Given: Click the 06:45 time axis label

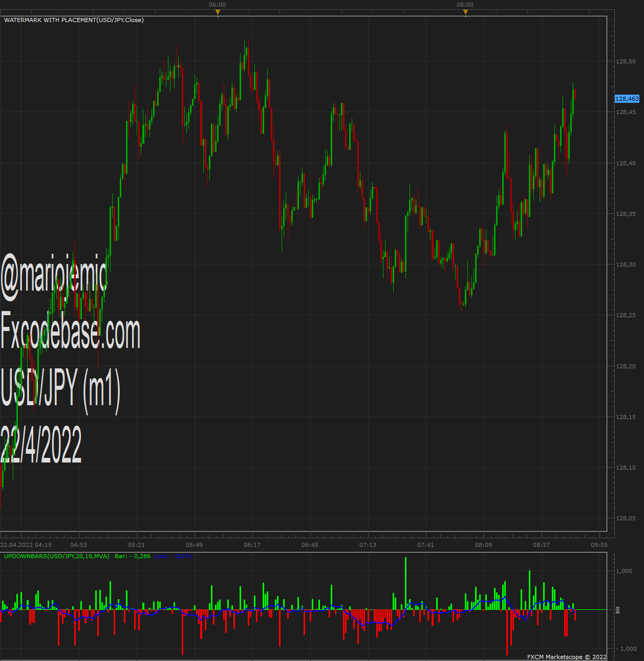Looking at the screenshot, I should tap(310, 545).
